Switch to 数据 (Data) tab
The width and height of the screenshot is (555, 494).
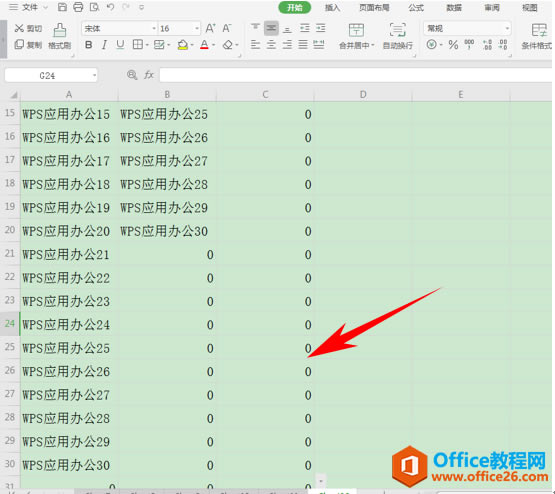[x=454, y=7]
